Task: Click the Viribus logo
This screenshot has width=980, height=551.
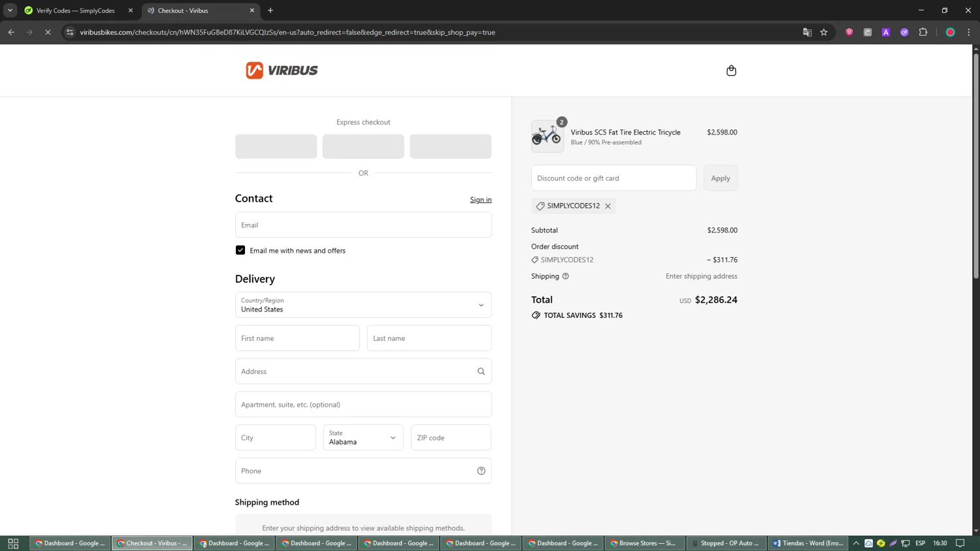Action: (x=282, y=71)
